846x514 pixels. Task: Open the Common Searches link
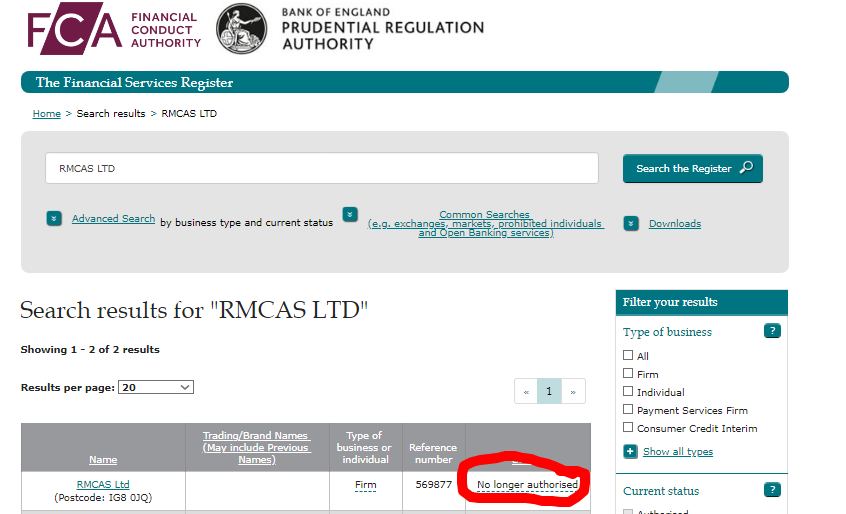(x=485, y=223)
